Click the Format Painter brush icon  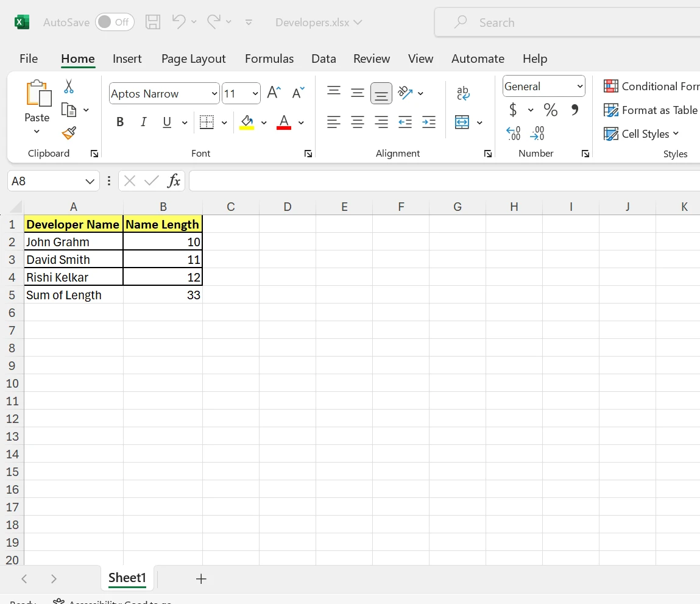click(x=69, y=133)
